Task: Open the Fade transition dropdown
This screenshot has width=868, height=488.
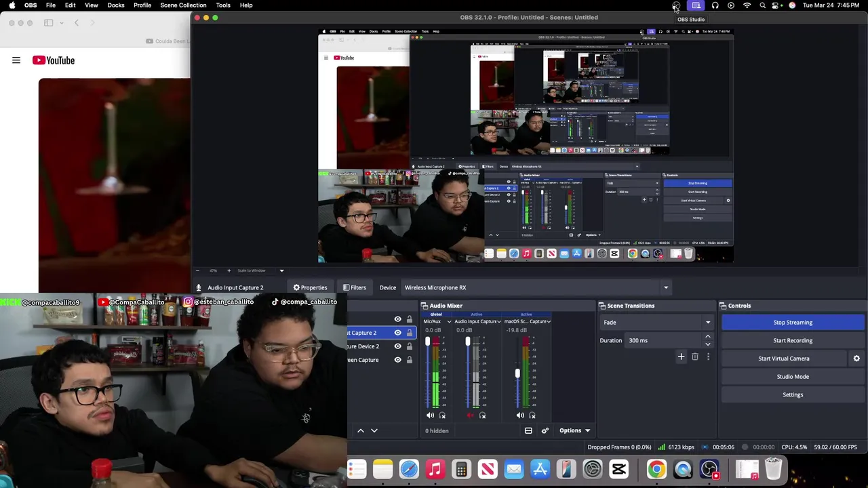Action: point(656,323)
